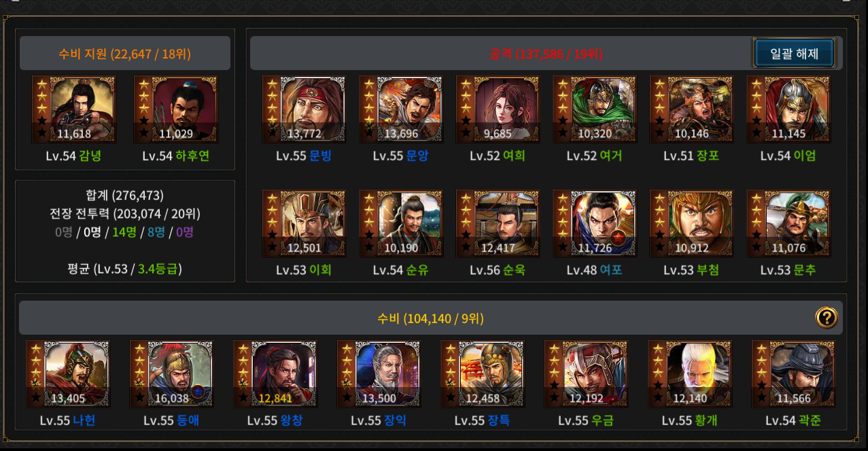This screenshot has height=451, width=868.
Task: Choose the 문빙 hero card
Action: click(x=305, y=110)
